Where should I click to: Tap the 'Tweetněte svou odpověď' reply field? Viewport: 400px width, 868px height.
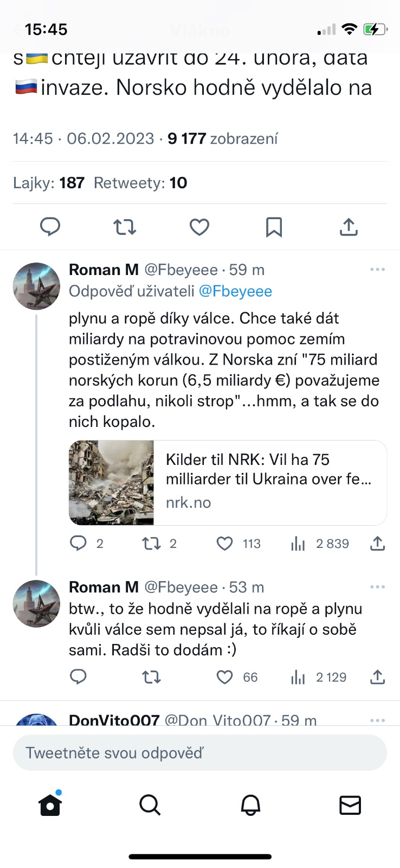(199, 753)
